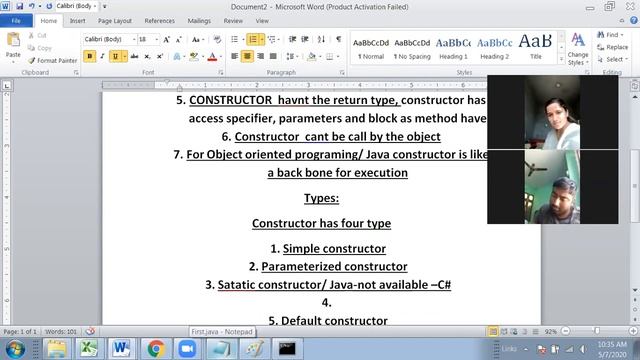Open line spacing dropdown
Image resolution: width=640 pixels, height=360 pixels.
click(292, 56)
